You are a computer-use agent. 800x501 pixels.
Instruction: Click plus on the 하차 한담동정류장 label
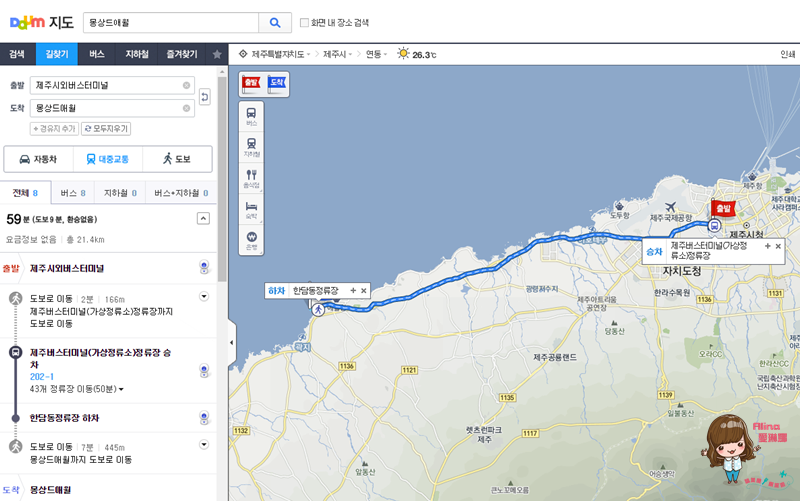click(353, 290)
